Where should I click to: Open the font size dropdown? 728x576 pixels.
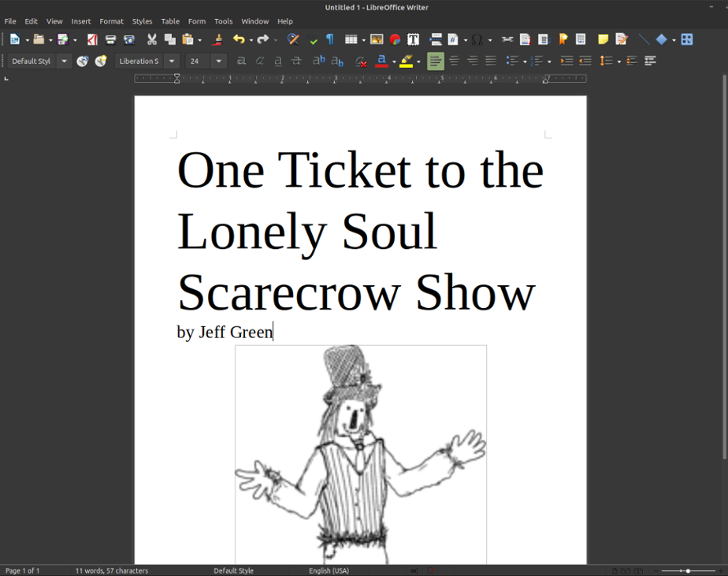pos(218,61)
